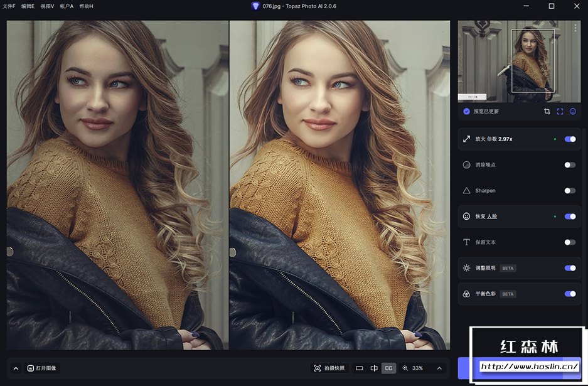This screenshot has width=588, height=386.
Task: Click the BETA badge beside 调整照明
Action: click(x=508, y=268)
